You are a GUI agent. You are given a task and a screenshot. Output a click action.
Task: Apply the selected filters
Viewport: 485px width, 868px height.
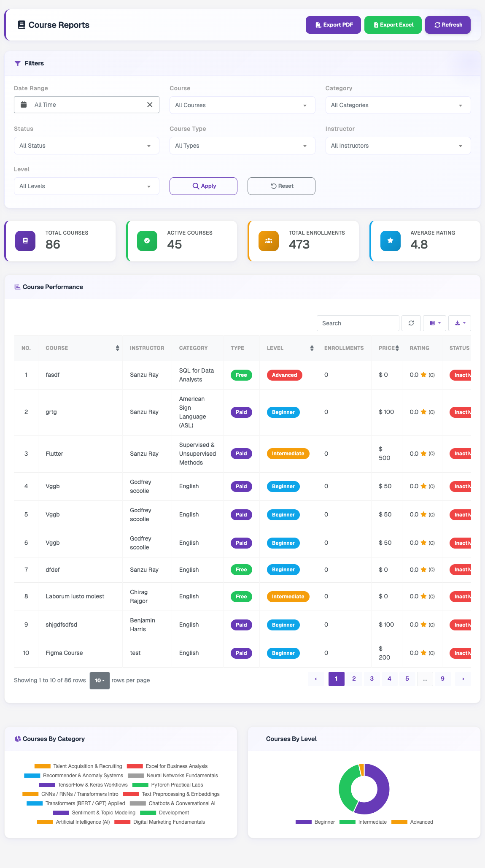[x=203, y=186]
